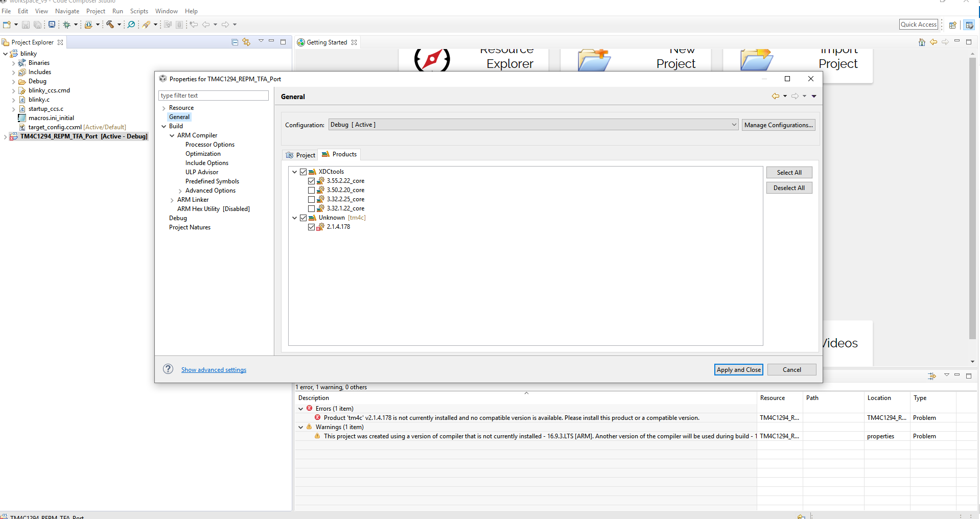Click Manage Configurations button
Image resolution: width=980 pixels, height=519 pixels.
(x=778, y=125)
